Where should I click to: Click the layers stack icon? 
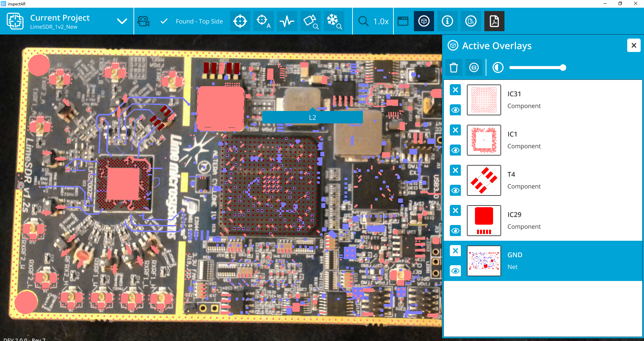point(474,68)
